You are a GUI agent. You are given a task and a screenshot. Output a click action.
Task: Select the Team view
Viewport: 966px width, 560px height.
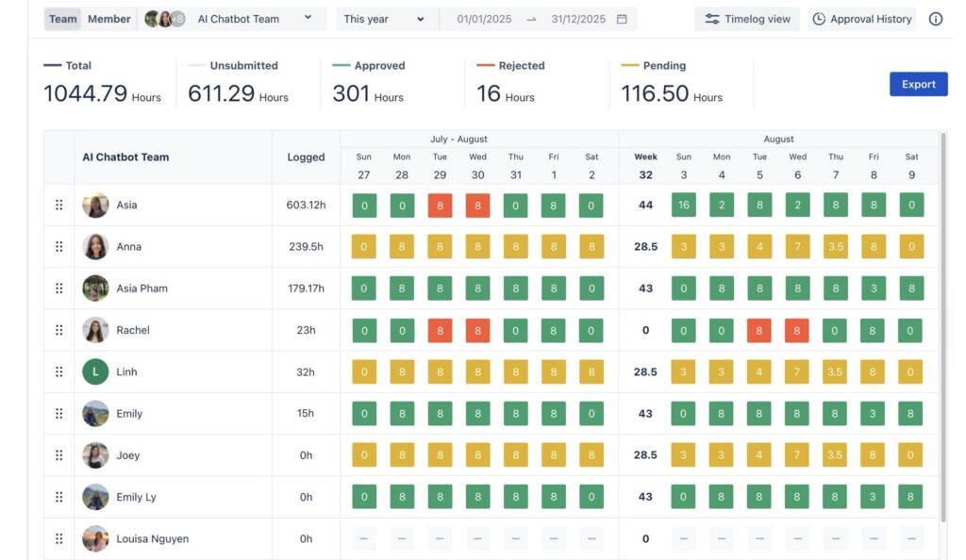pyautogui.click(x=62, y=17)
